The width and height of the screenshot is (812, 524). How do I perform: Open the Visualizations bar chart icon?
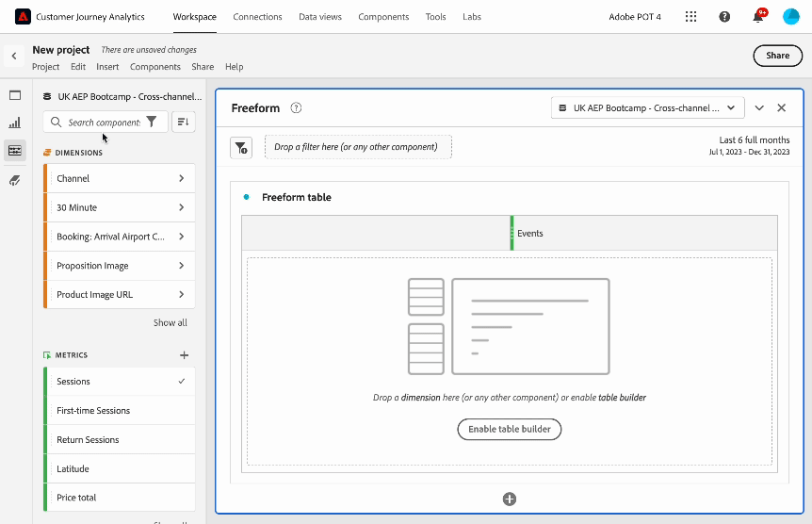(x=15, y=123)
